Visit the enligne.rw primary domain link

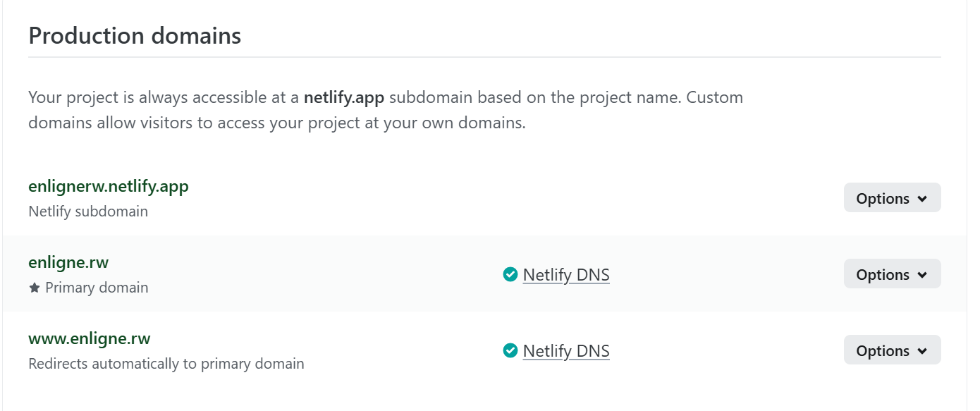(68, 262)
